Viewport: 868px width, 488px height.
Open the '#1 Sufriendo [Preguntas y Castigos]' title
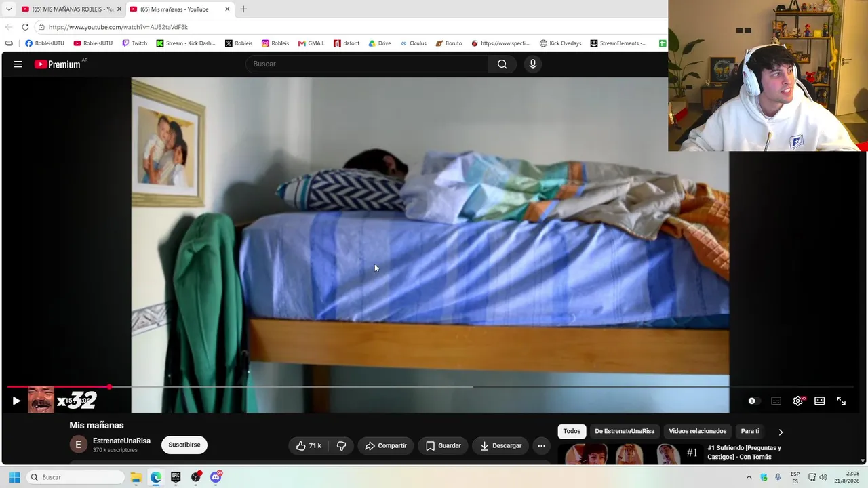(x=745, y=452)
